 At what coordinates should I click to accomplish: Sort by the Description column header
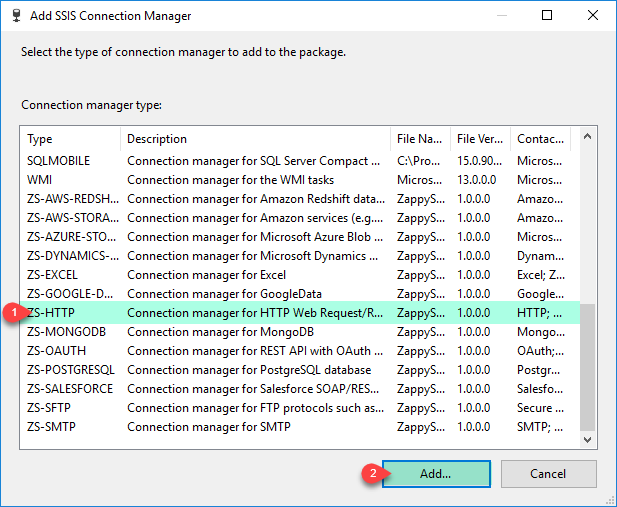pyautogui.click(x=255, y=139)
